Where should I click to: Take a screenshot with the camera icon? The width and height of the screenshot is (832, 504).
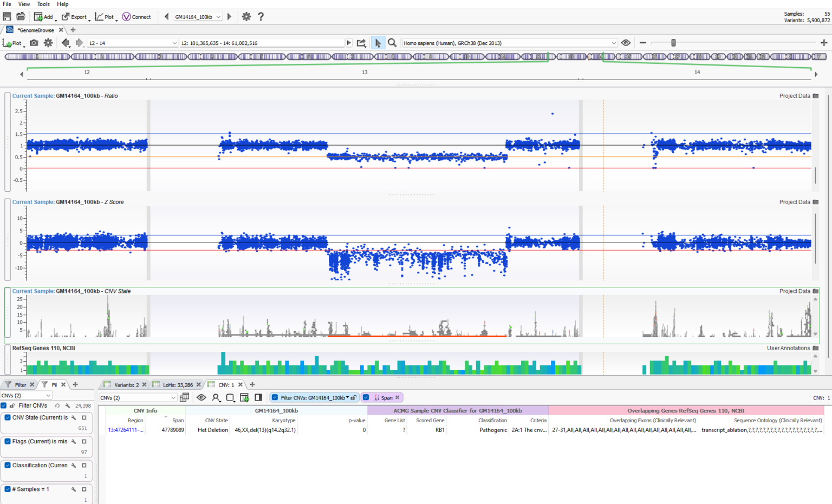click(x=34, y=42)
